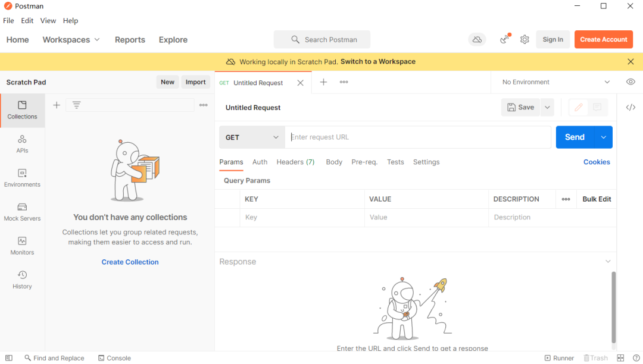Click Bulk Edit in query params
Screen dimensions: 643x364
tap(597, 199)
